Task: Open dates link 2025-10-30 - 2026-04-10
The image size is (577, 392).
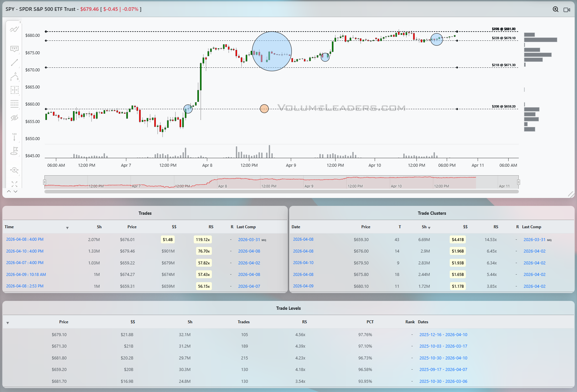Action: [443, 358]
